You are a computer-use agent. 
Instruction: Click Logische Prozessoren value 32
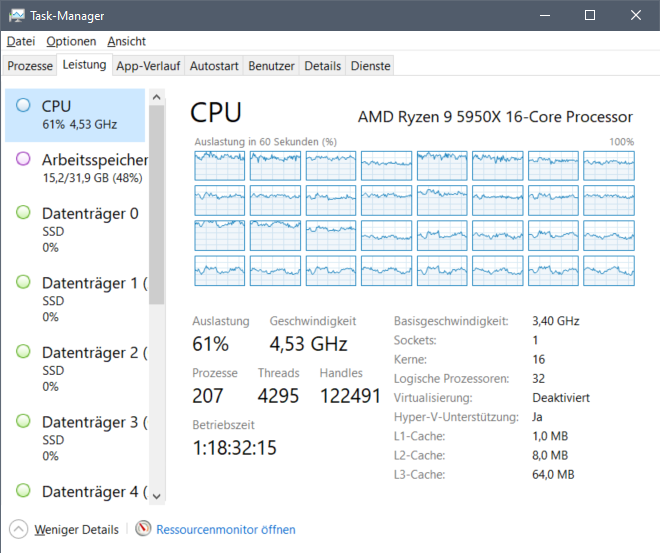(538, 379)
